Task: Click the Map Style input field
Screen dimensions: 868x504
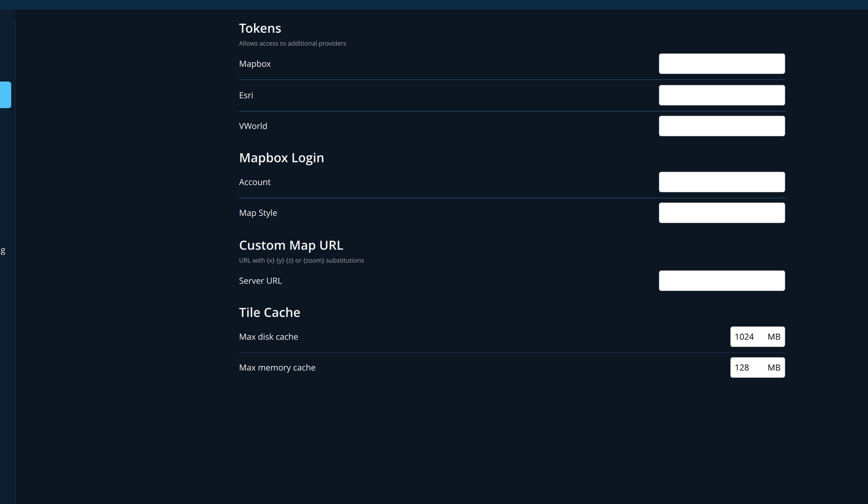Action: [x=721, y=213]
